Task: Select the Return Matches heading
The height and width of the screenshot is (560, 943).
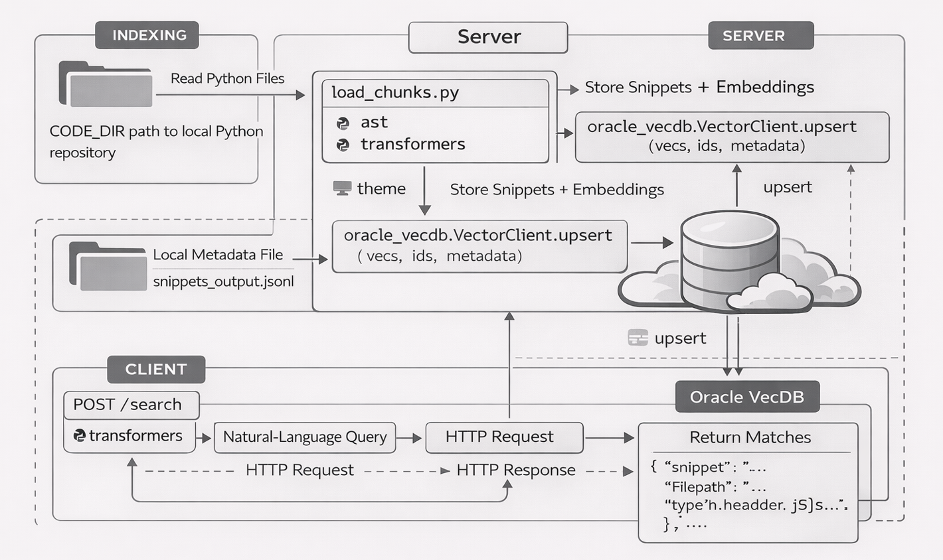Action: 750,437
